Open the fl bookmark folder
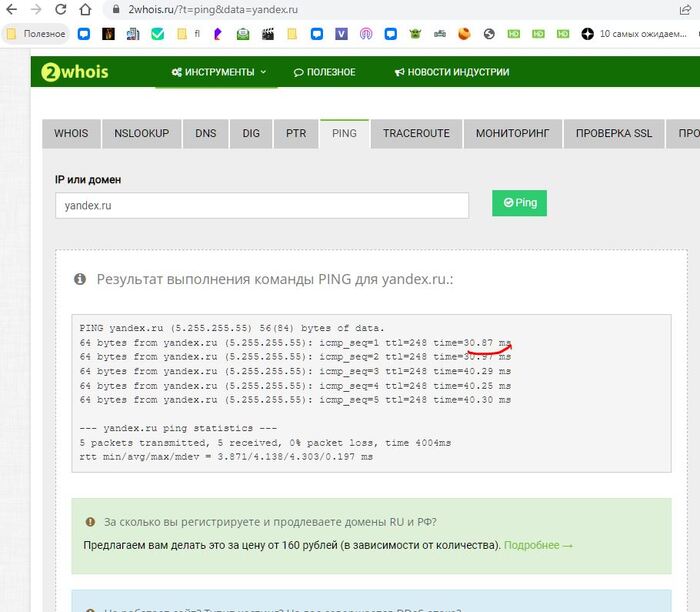 (188, 34)
